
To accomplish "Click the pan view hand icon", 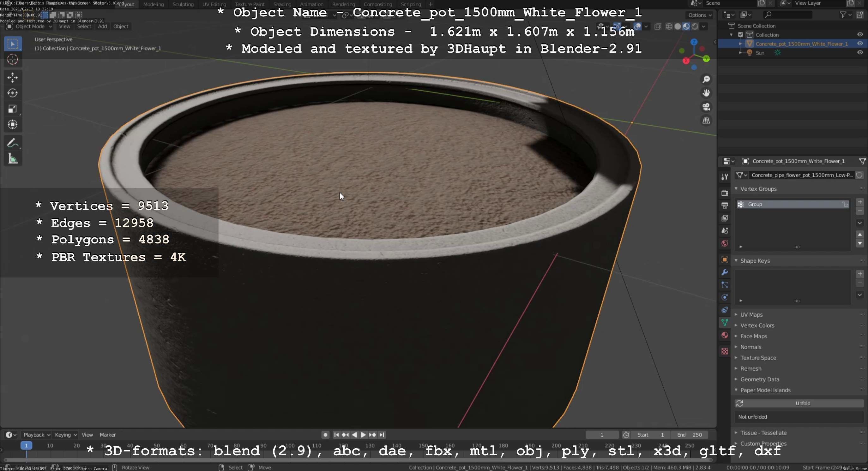I will pos(706,93).
